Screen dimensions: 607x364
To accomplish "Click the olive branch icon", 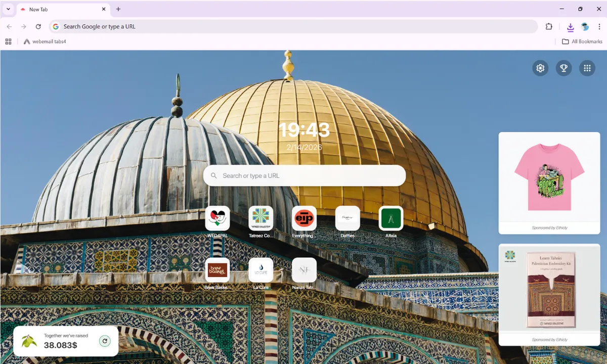I will coord(29,341).
